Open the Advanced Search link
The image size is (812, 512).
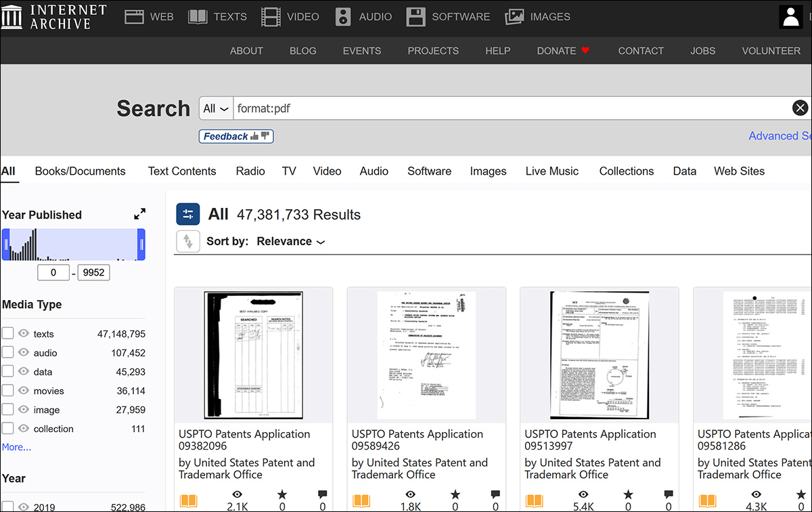[x=780, y=135]
